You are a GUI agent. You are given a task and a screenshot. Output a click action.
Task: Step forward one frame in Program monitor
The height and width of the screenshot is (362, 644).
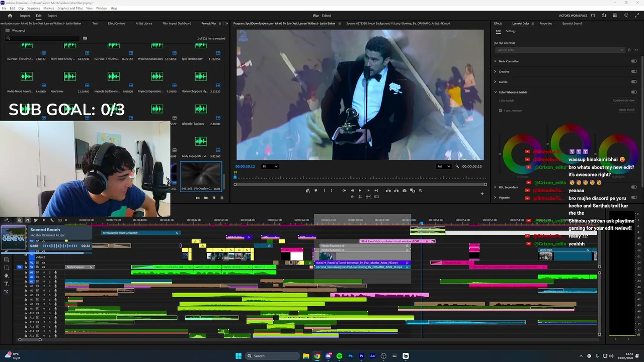pos(368,191)
